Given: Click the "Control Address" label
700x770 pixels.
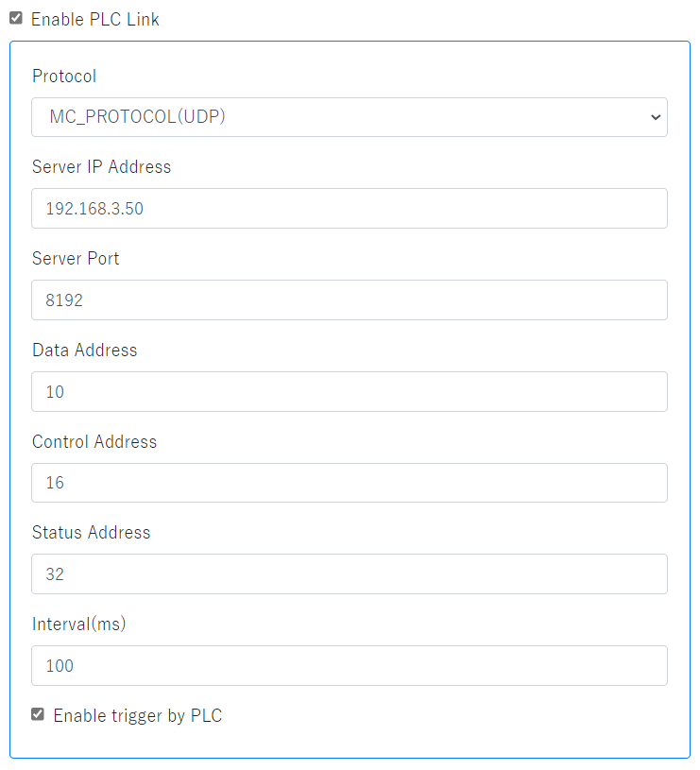Looking at the screenshot, I should [94, 441].
